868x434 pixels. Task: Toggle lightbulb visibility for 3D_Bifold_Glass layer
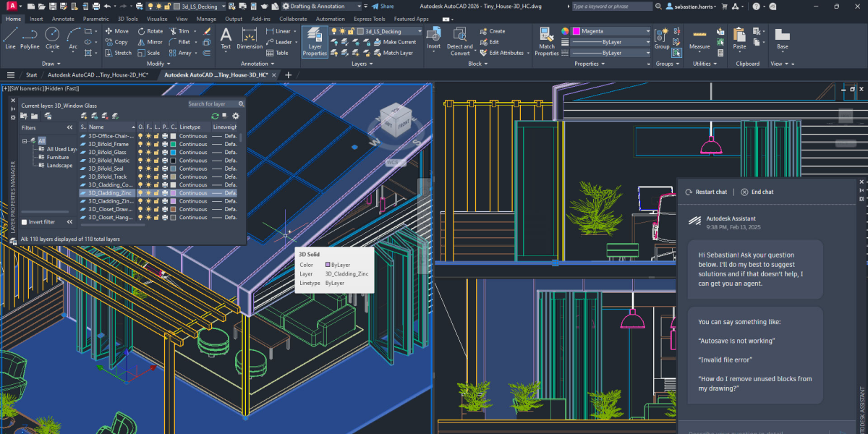(x=140, y=152)
